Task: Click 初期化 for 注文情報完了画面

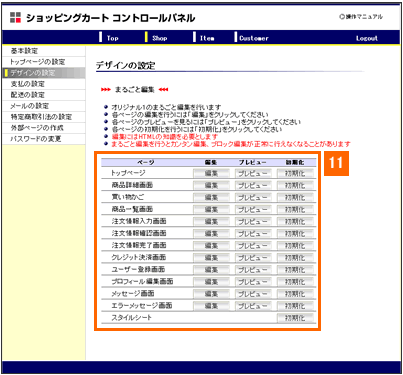Action: (x=295, y=245)
